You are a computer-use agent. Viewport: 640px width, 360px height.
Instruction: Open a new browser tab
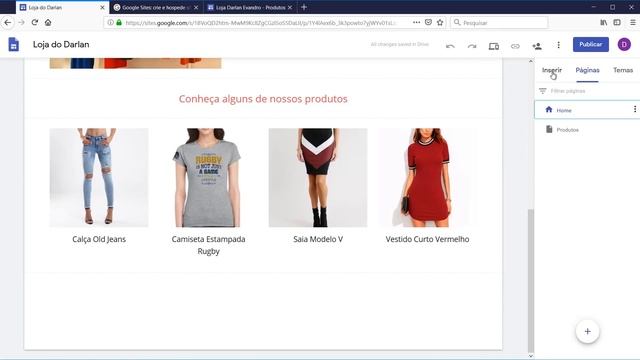pyautogui.click(x=304, y=7)
